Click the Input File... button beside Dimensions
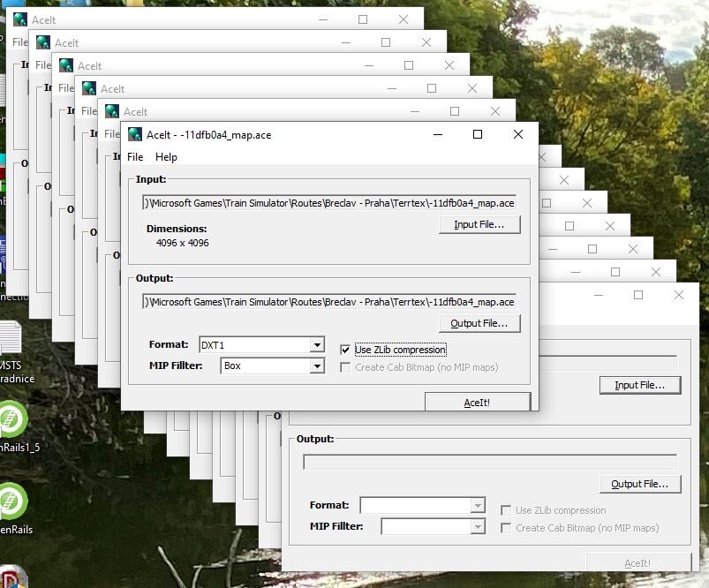 479,224
